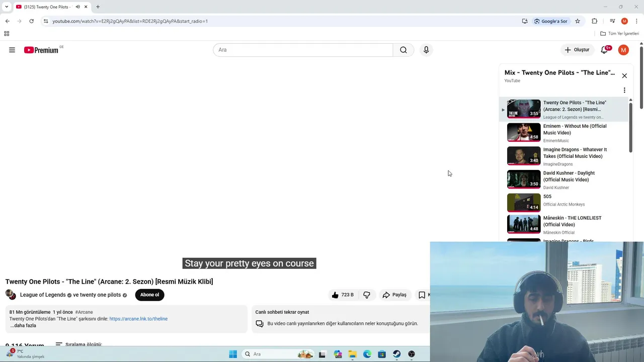The image size is (644, 362).
Task: Open a new browser tab
Action: 98,7
